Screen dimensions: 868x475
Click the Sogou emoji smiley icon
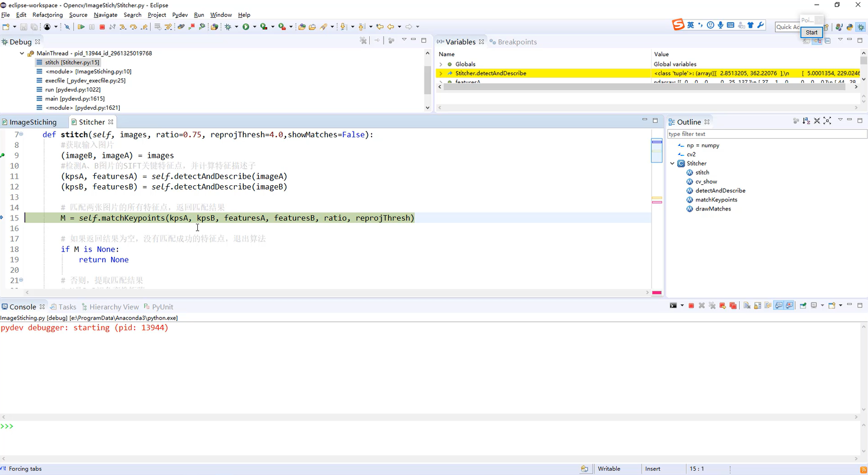(711, 25)
